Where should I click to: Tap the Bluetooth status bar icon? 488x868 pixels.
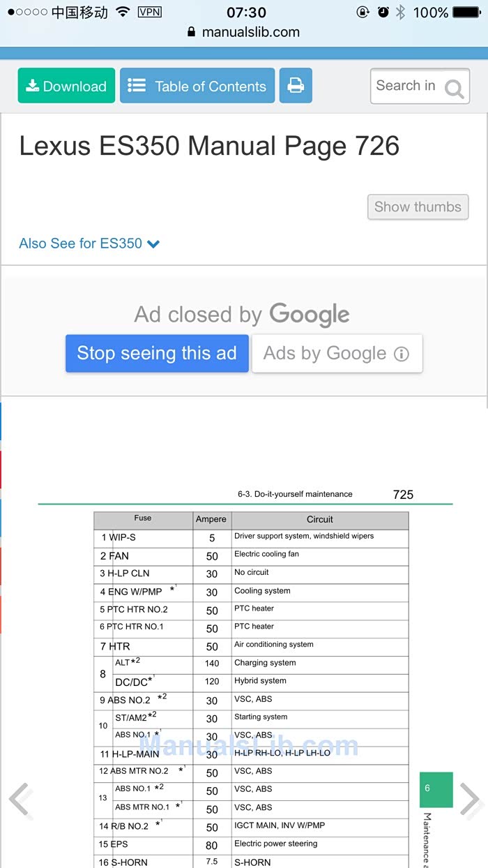400,13
